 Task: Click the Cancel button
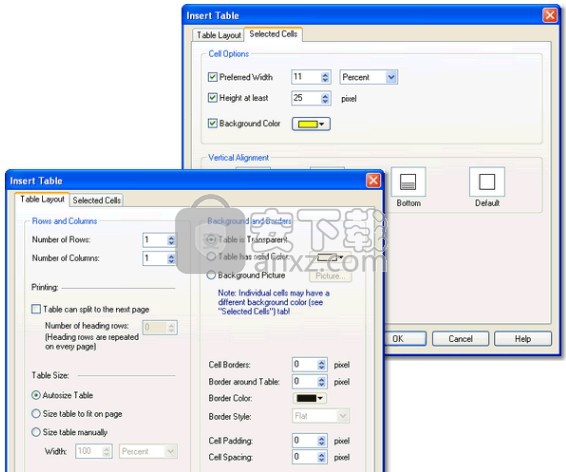(x=460, y=339)
